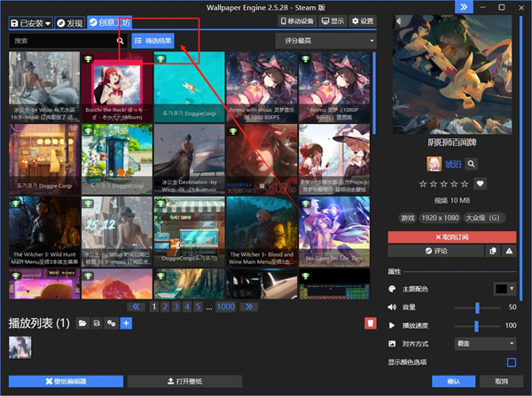532x396 pixels.
Task: Open the 筛选结果 filter results panel
Action: (153, 41)
